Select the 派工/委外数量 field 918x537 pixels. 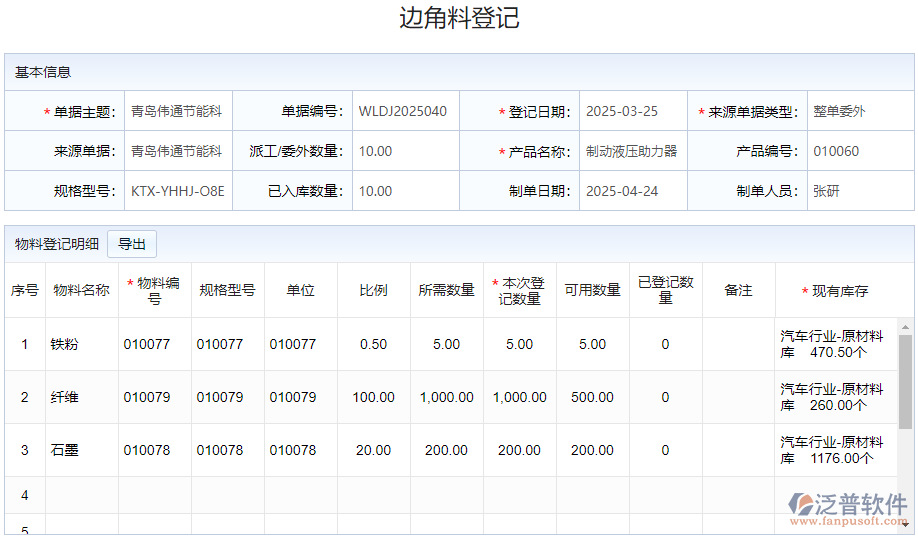click(404, 152)
